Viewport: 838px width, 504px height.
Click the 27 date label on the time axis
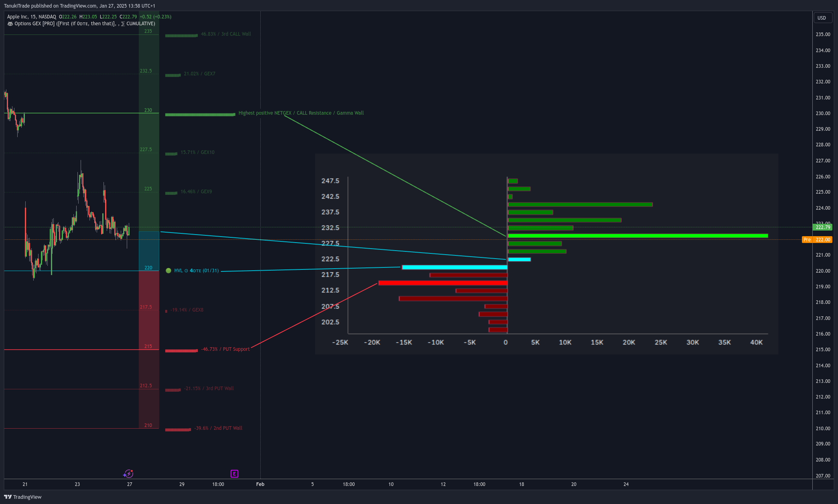coord(130,484)
